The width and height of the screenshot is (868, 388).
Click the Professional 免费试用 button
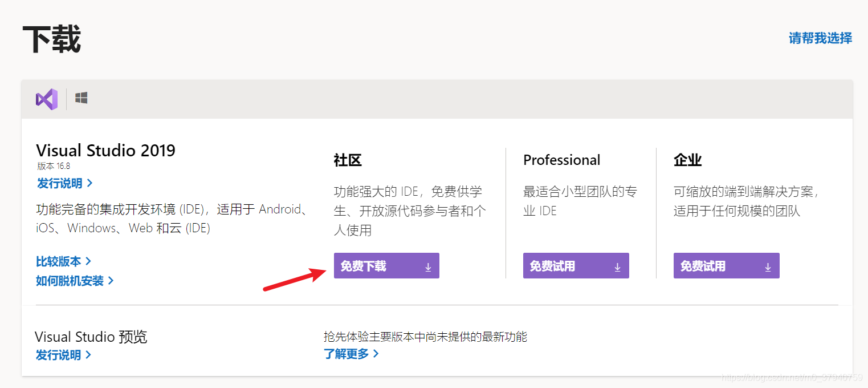click(576, 266)
